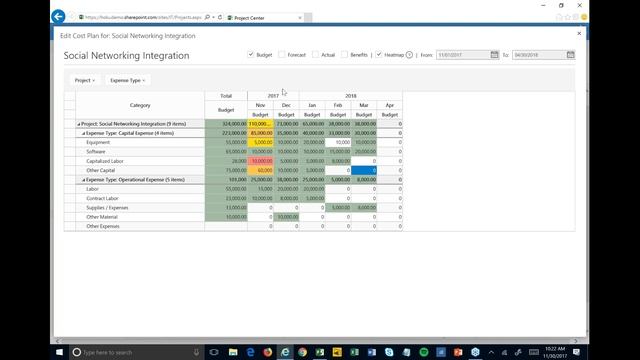This screenshot has height=360, width=640.
Task: Launch Microsoft Edge from the taskbar
Action: click(x=251, y=352)
